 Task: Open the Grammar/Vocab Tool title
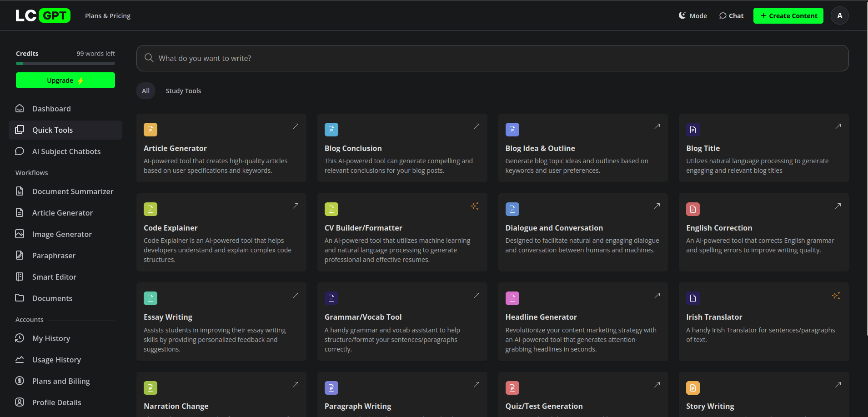(x=363, y=317)
